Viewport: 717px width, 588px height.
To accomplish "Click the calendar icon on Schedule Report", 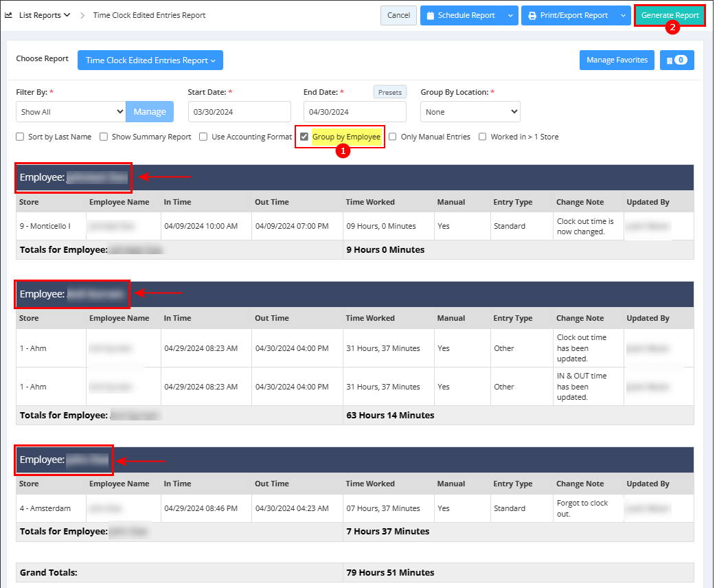I will (430, 15).
